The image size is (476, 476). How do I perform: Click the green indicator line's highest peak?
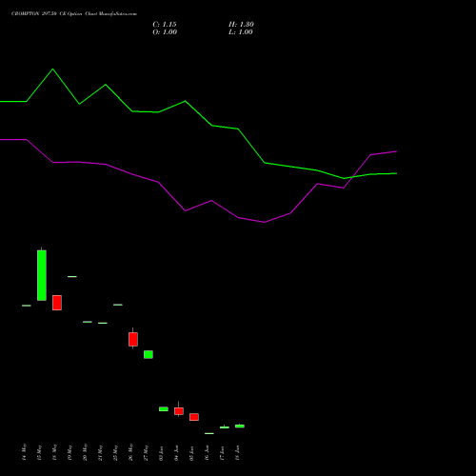52,69
